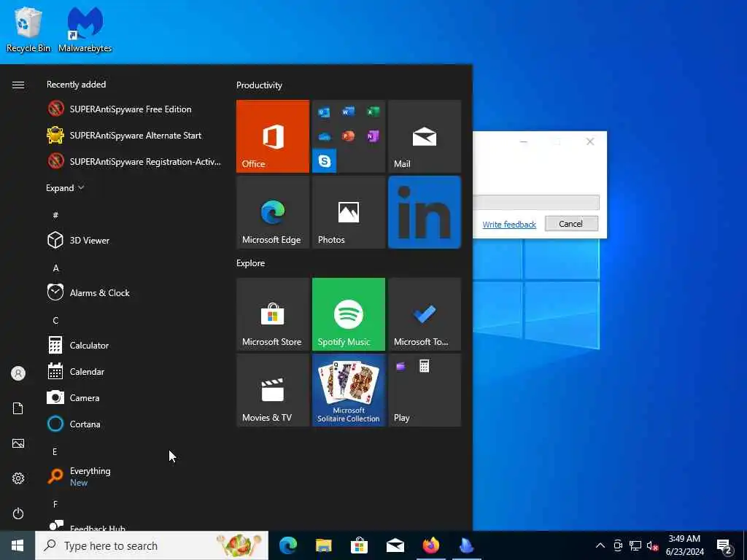Open user account icon in Start sidebar

coord(18,373)
